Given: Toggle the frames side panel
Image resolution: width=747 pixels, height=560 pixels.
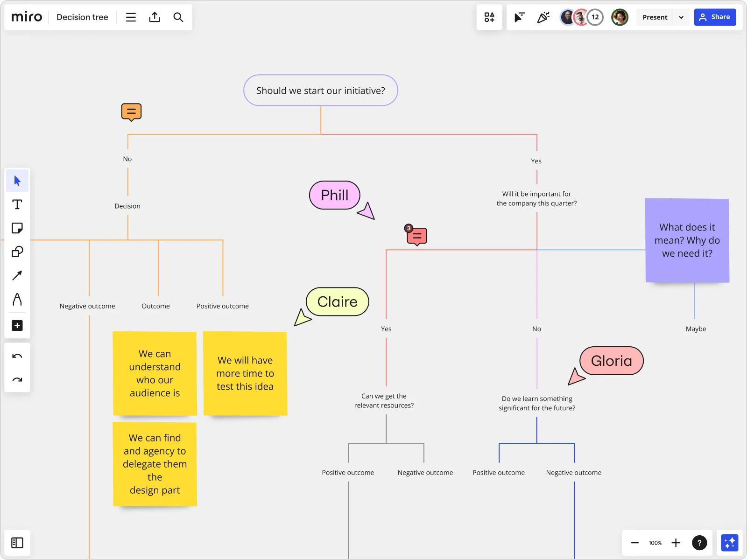Looking at the screenshot, I should pos(17,543).
